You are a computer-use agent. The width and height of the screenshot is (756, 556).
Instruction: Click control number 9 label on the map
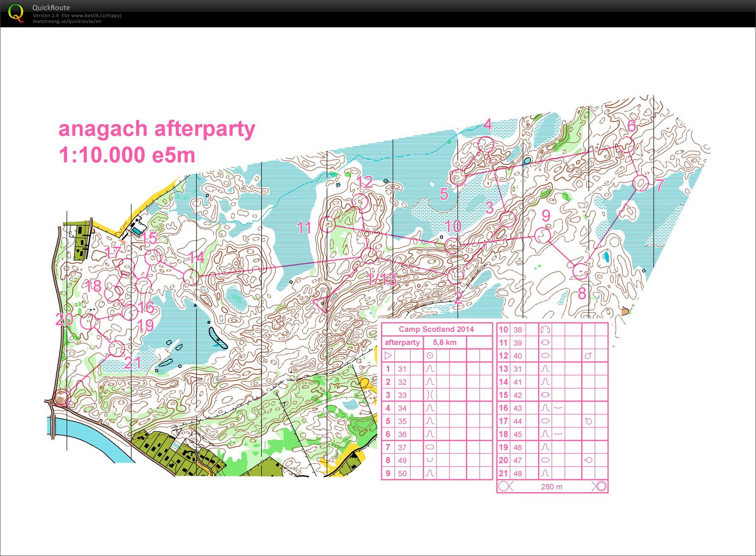(x=546, y=216)
